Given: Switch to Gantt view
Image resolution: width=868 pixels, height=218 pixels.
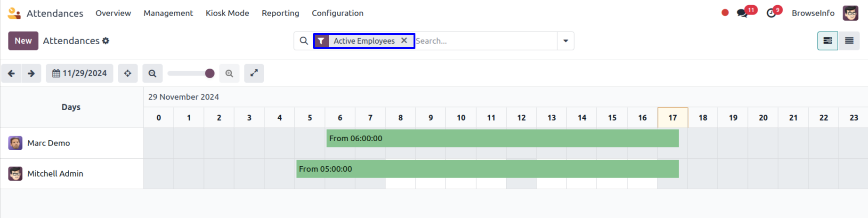Looking at the screenshot, I should [827, 41].
